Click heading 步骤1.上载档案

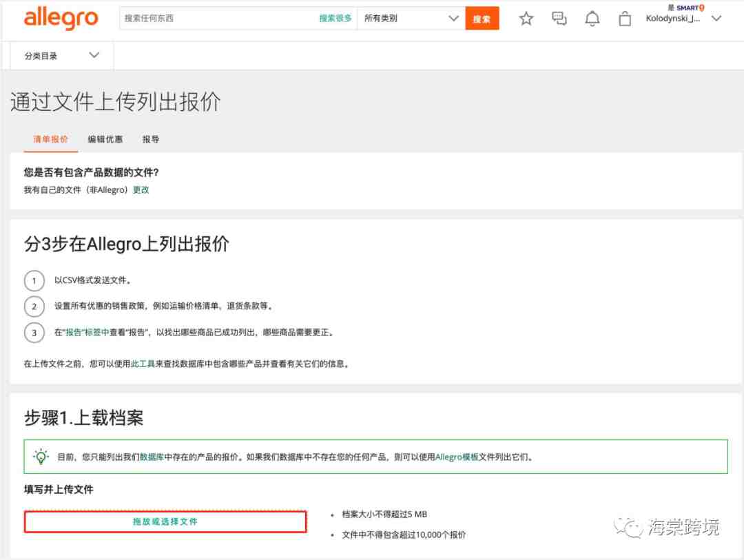(x=83, y=417)
